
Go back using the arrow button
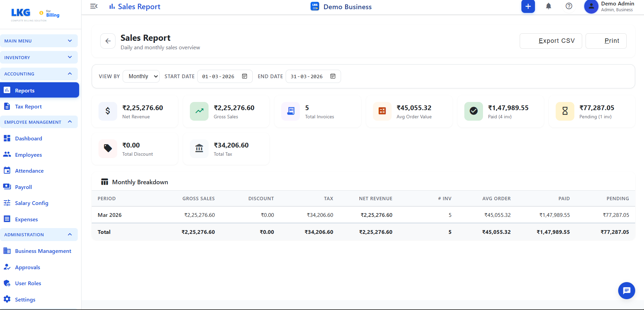coord(108,41)
